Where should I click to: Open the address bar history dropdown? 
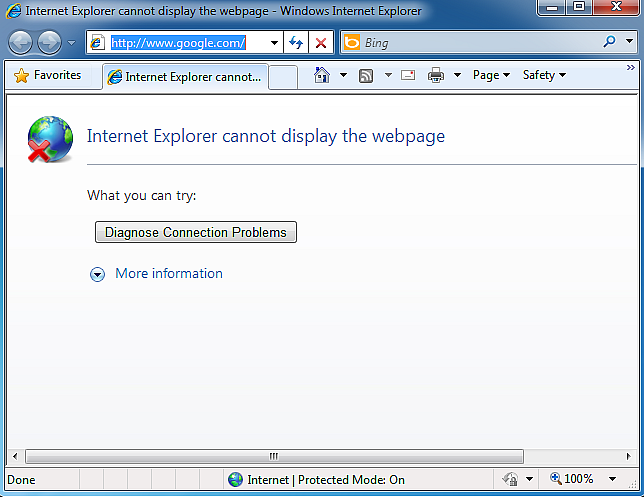coord(274,43)
